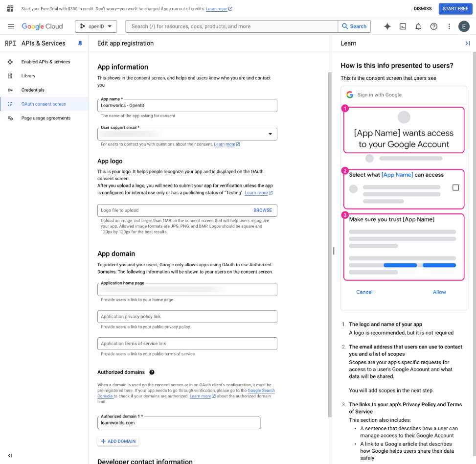The height and width of the screenshot is (464, 476).
Task: Open the openID project selector dropdown
Action: coord(96,26)
